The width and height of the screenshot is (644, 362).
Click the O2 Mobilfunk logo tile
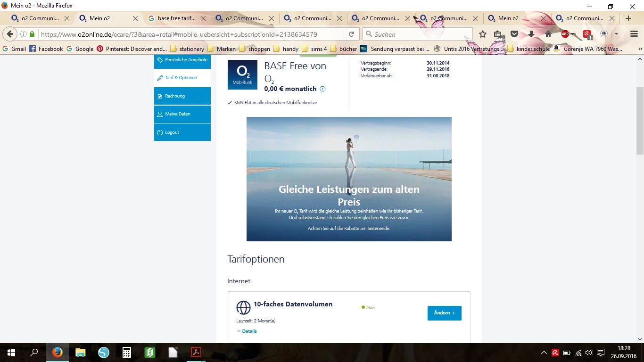pyautogui.click(x=242, y=74)
